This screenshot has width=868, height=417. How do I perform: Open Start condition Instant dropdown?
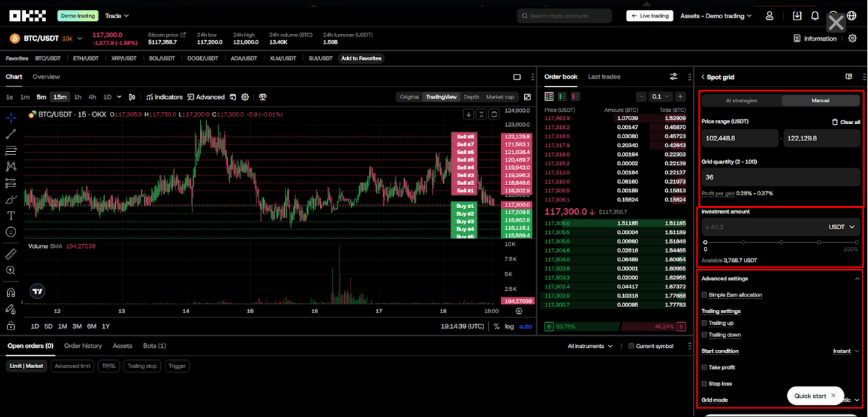pyautogui.click(x=846, y=351)
